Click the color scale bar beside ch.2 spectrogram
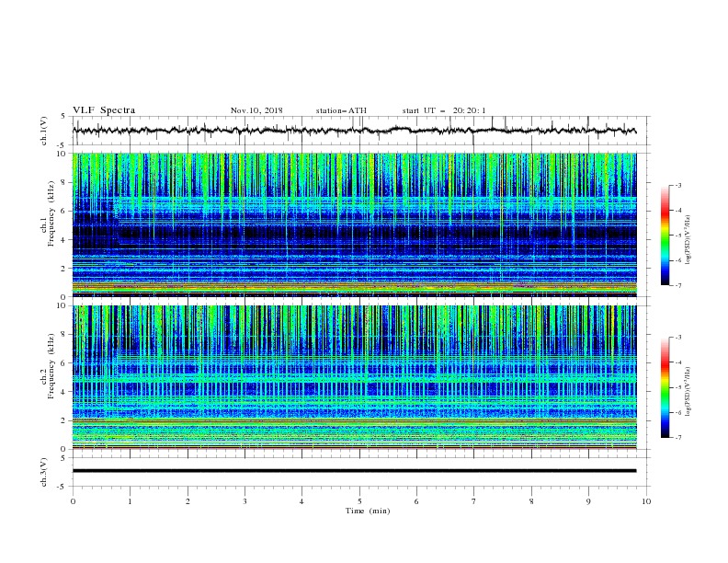The width and height of the screenshot is (728, 563). pos(665,387)
